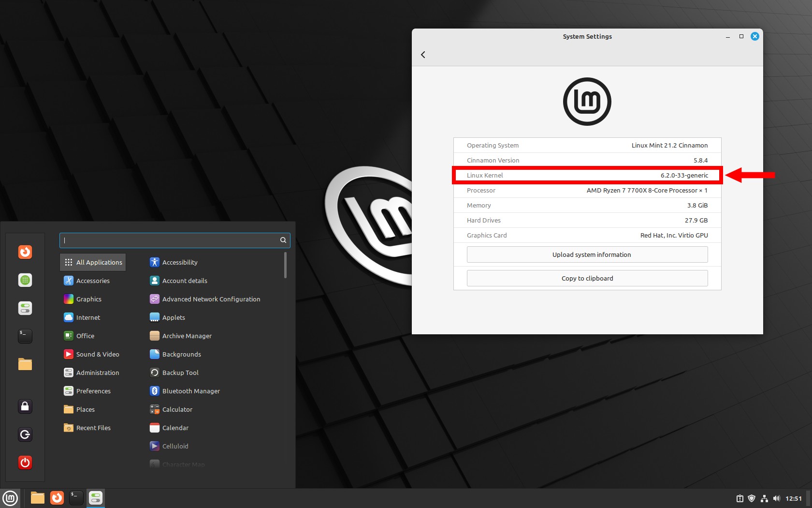
Task: Open Software Manager in menu favorites sidebar
Action: 25,280
